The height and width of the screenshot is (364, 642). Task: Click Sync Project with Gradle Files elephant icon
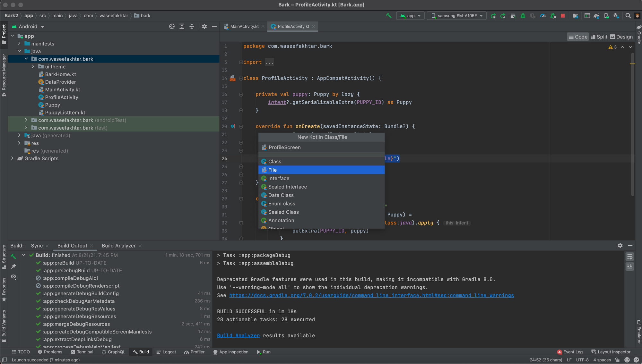coord(596,15)
